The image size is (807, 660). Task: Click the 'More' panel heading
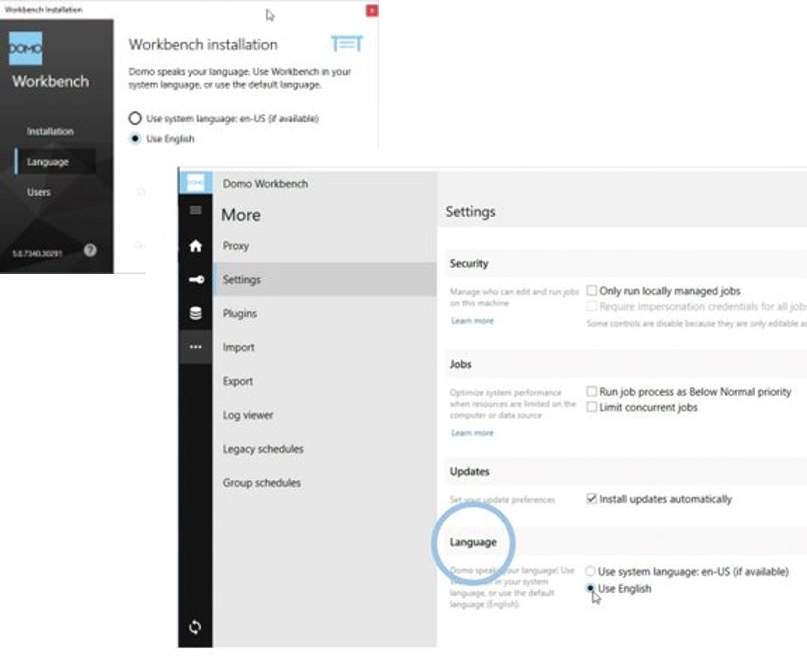241,215
